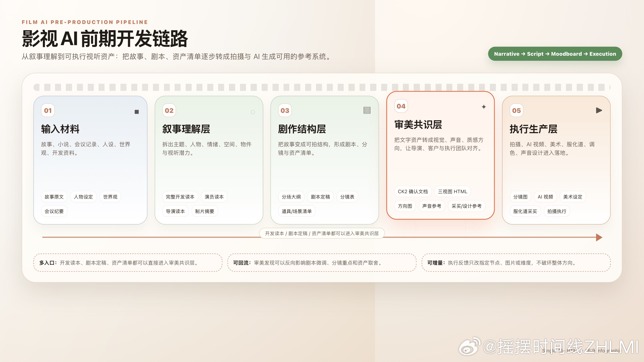Select the 分镜表 tag

click(347, 197)
